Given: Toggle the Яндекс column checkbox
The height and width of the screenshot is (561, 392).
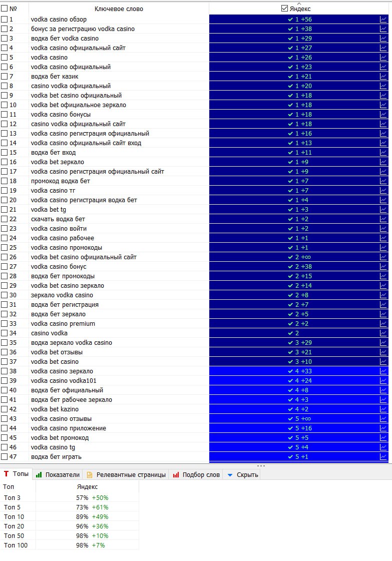Looking at the screenshot, I should click(x=284, y=8).
